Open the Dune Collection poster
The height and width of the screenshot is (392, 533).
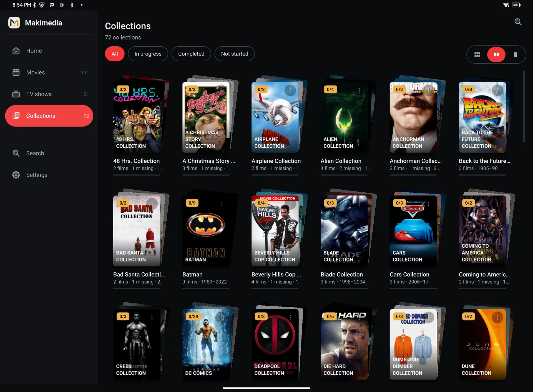coord(482,344)
